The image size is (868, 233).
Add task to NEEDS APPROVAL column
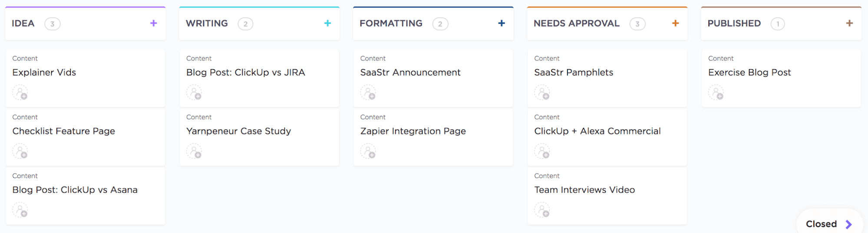[x=675, y=23]
